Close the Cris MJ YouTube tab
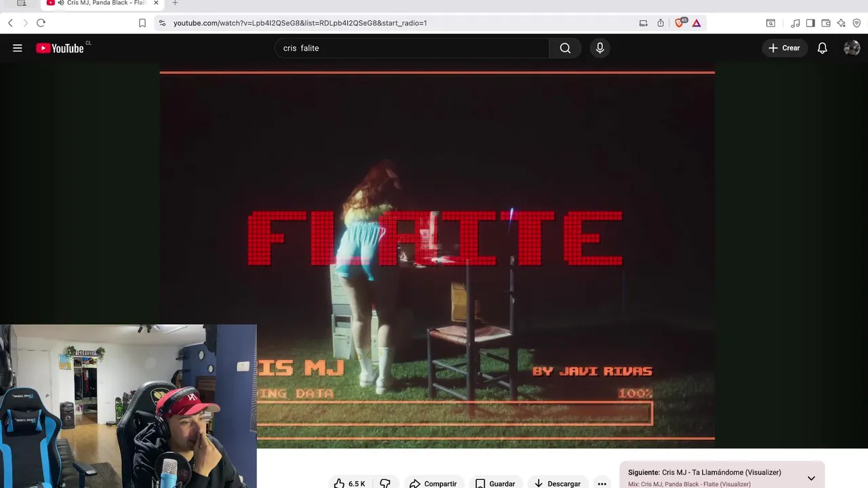 click(x=156, y=3)
